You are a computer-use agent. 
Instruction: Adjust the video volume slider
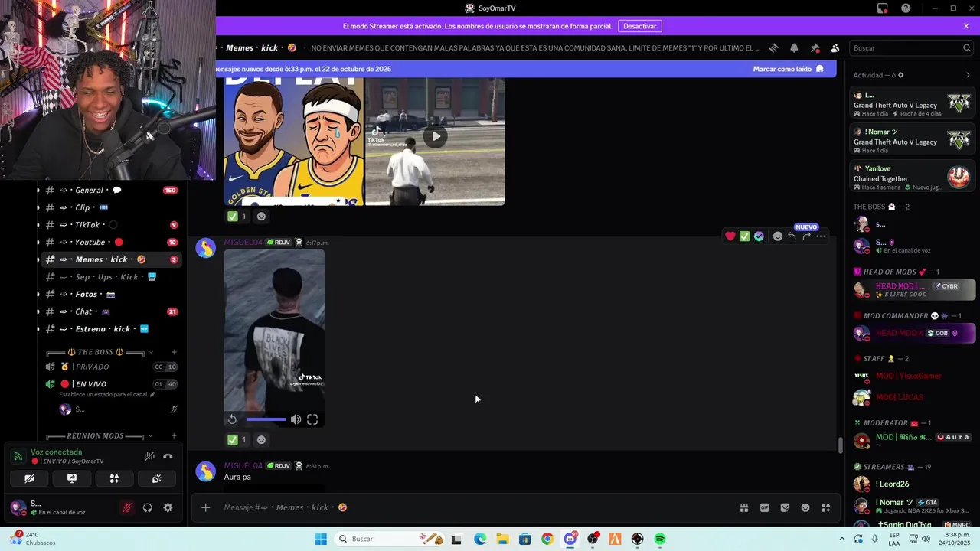(266, 419)
